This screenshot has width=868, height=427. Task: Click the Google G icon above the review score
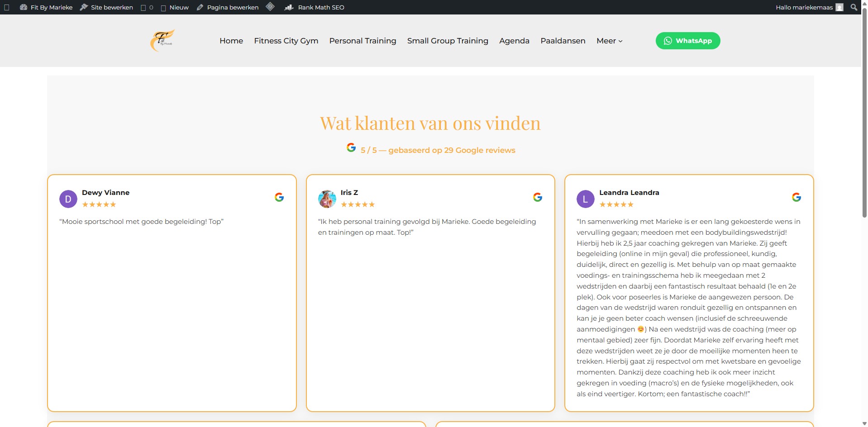pos(351,147)
